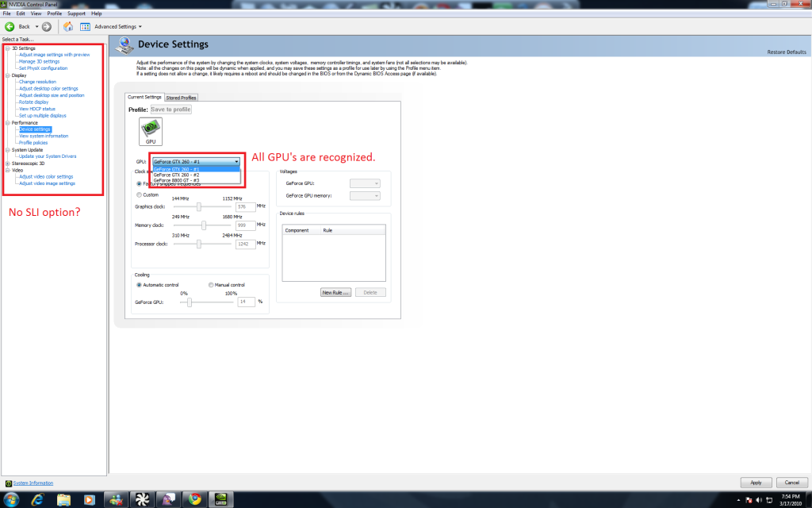Click the GeForce GPU fan speed slider

190,302
